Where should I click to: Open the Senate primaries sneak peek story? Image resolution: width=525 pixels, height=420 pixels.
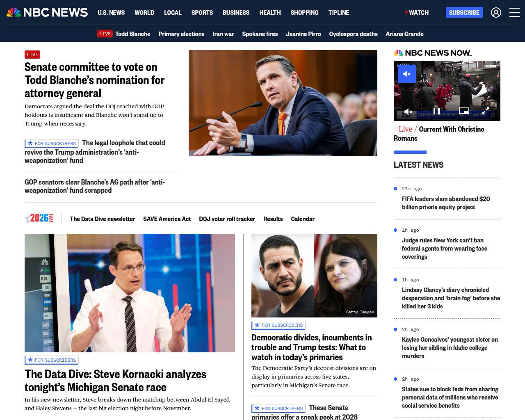pos(304,412)
